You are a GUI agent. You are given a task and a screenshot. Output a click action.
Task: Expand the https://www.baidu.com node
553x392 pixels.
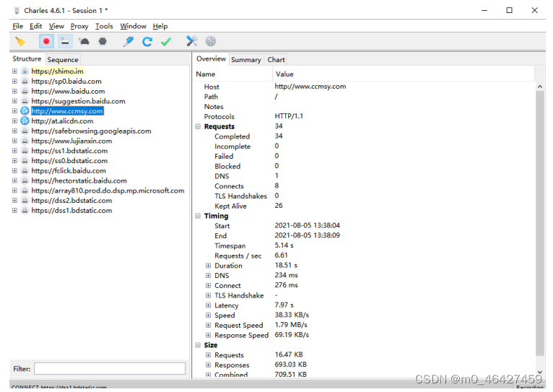point(14,91)
